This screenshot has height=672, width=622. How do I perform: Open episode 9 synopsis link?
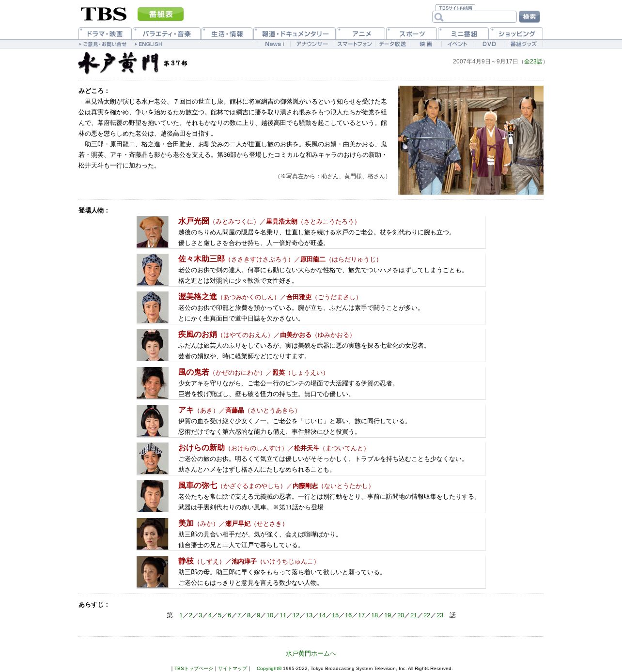[258, 615]
